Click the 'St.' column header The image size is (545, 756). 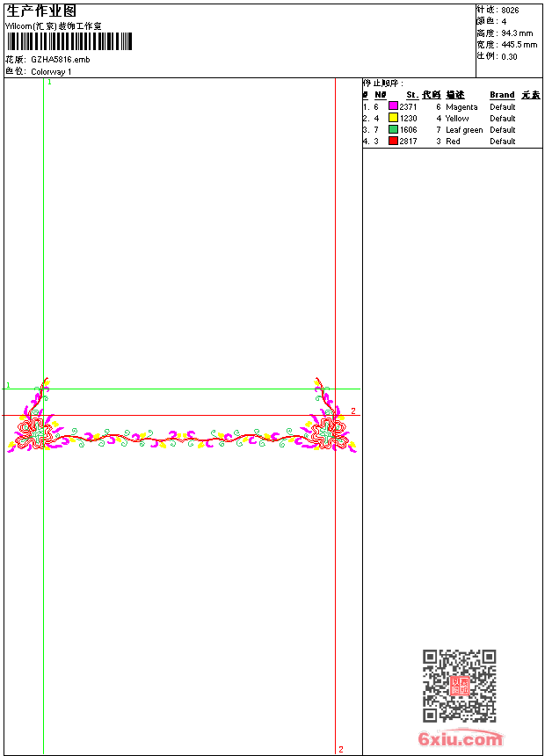click(412, 95)
